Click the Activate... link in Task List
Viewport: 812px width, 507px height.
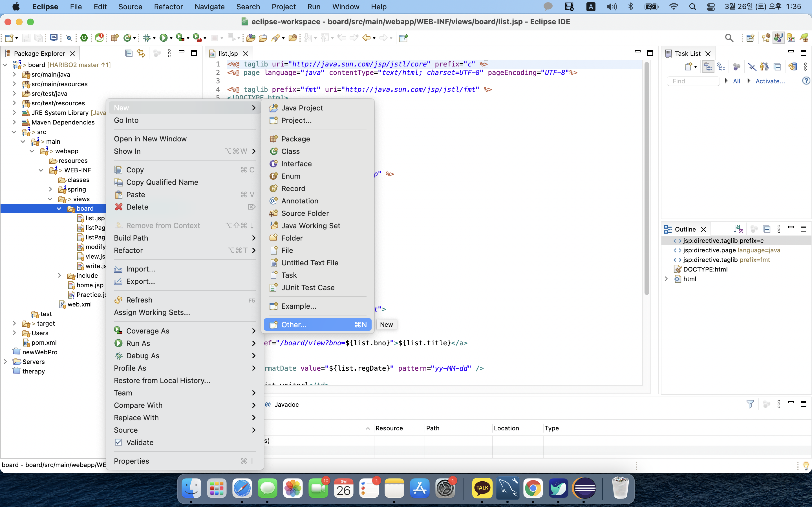(x=770, y=81)
